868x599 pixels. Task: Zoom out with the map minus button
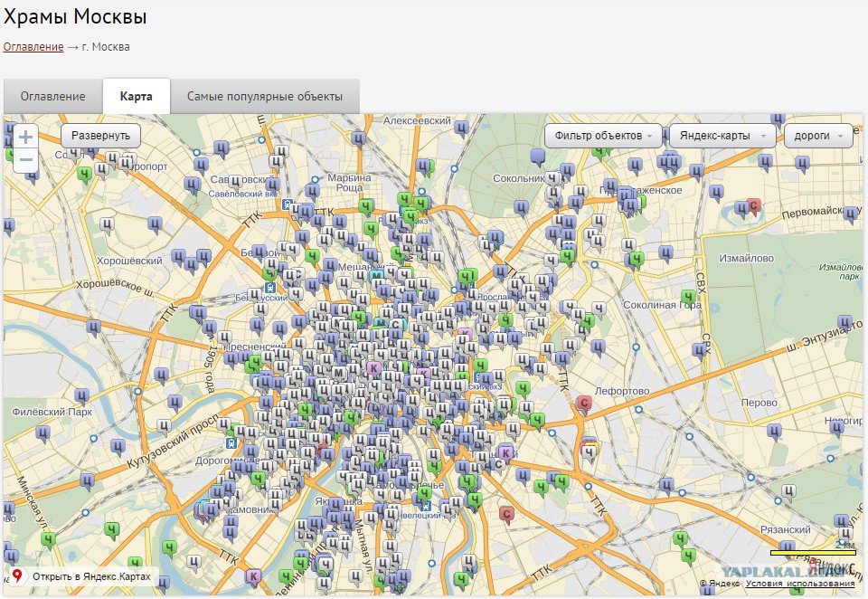coord(25,161)
